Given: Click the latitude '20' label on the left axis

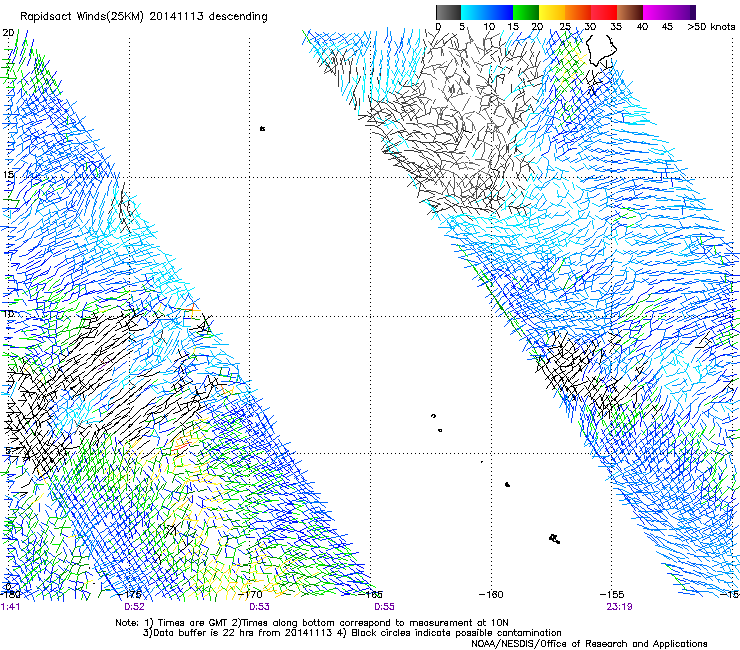Looking at the screenshot, I should tap(8, 33).
